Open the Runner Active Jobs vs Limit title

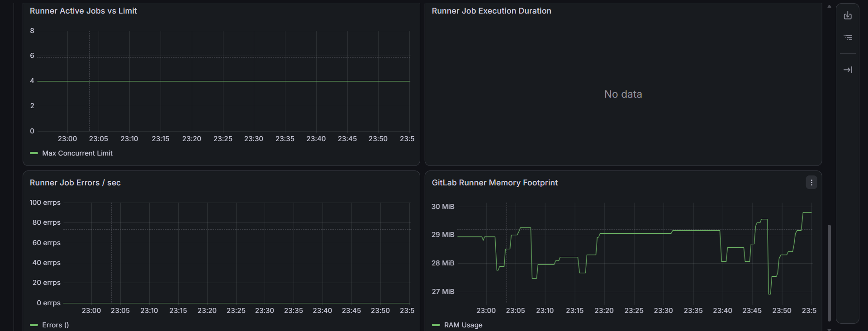point(83,11)
